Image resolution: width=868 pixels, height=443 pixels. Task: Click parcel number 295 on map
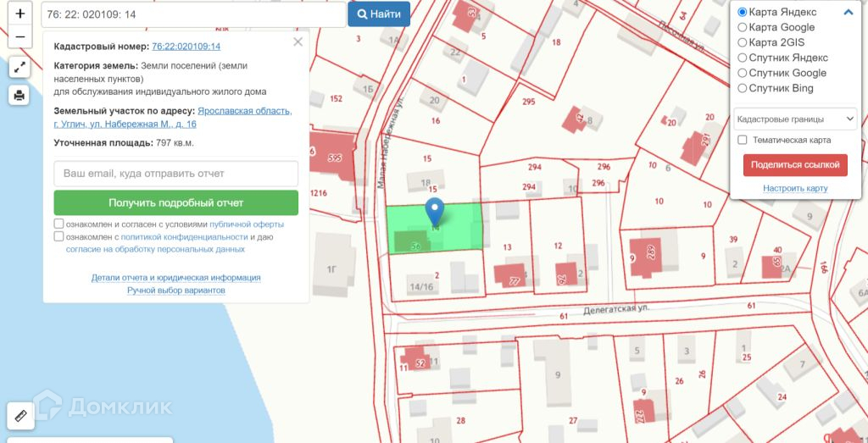529,102
